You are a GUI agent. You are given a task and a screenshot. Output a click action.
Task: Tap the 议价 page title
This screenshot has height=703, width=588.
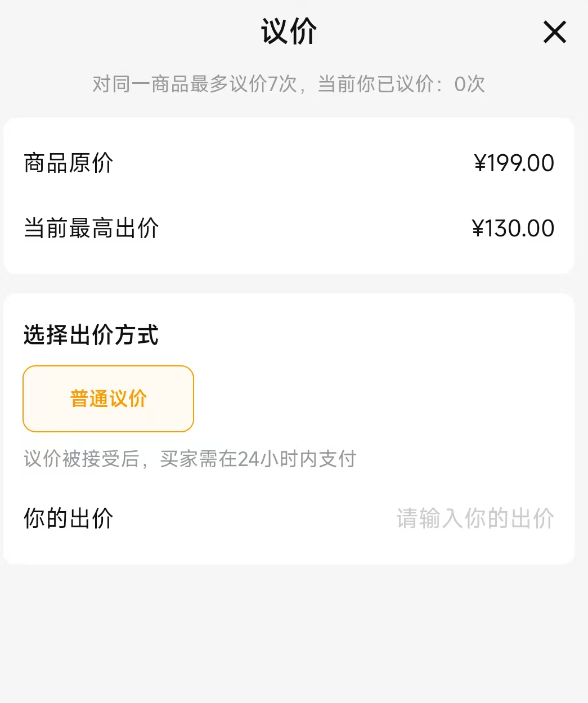[x=289, y=32]
